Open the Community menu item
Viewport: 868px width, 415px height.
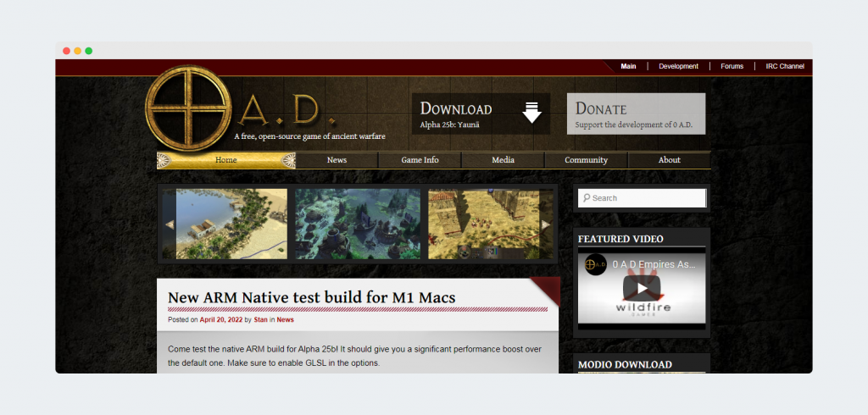587,160
